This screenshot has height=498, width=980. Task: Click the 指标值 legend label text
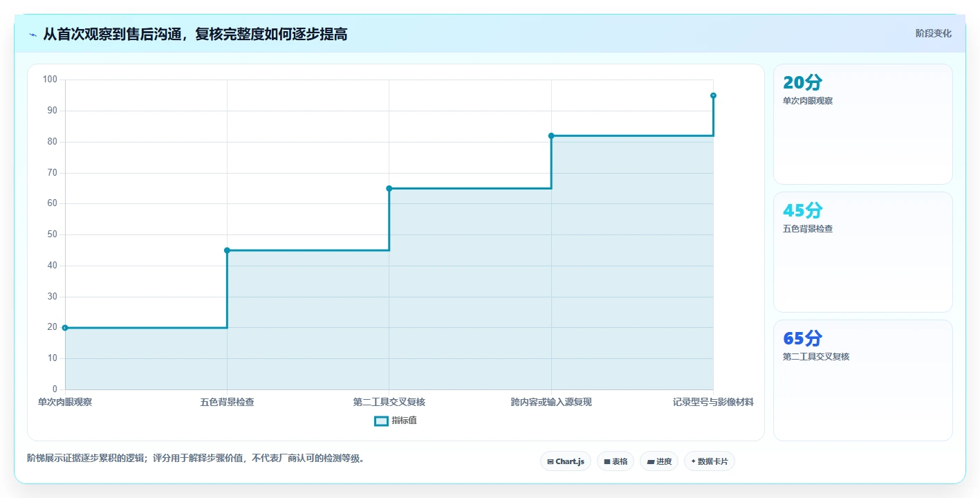pyautogui.click(x=404, y=421)
